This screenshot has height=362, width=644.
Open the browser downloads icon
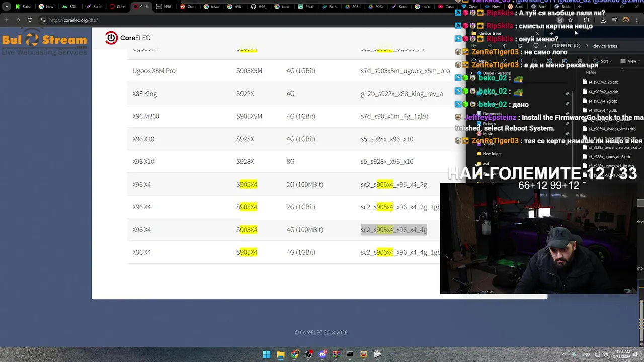click(x=603, y=20)
